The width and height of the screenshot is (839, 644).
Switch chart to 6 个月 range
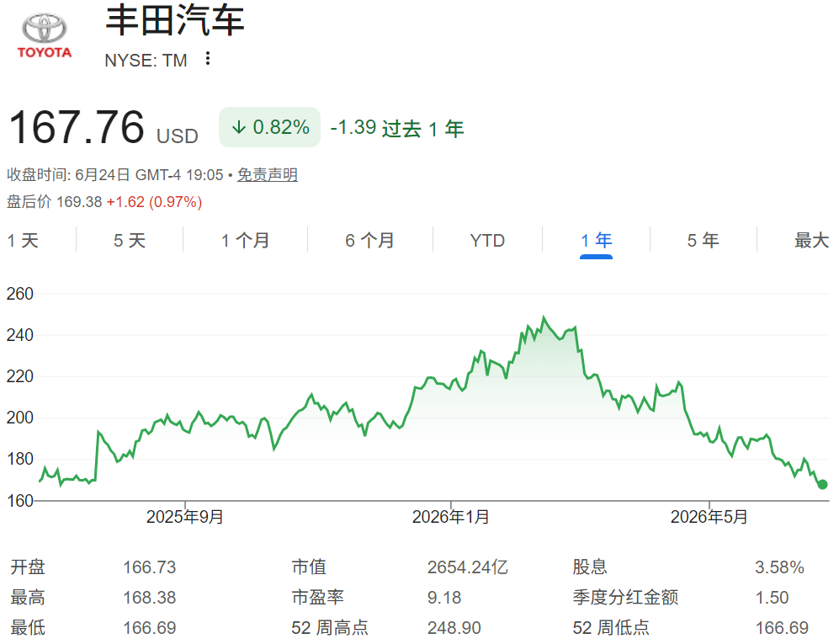tap(369, 241)
